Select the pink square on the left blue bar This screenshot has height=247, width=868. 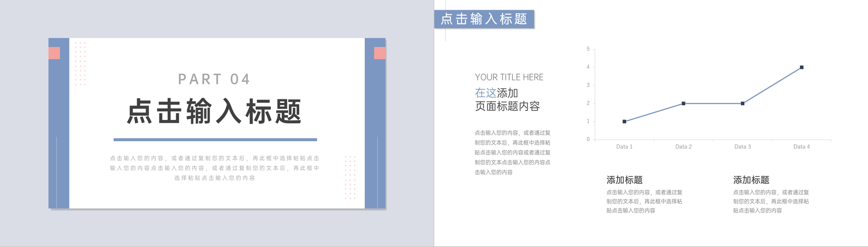[54, 53]
